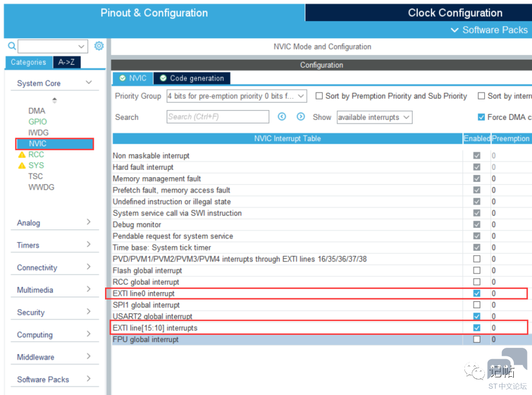Click the interrupt Search input field
This screenshot has width=532, height=395.
pos(218,117)
